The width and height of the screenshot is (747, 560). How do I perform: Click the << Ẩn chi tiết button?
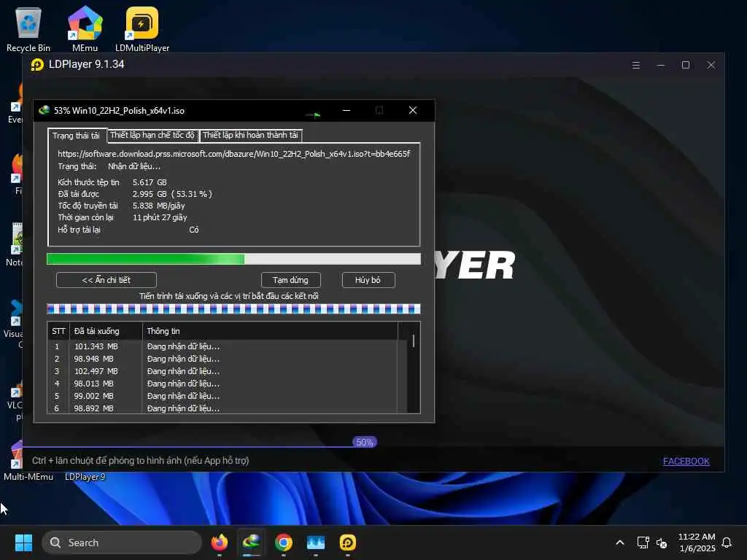(x=107, y=280)
